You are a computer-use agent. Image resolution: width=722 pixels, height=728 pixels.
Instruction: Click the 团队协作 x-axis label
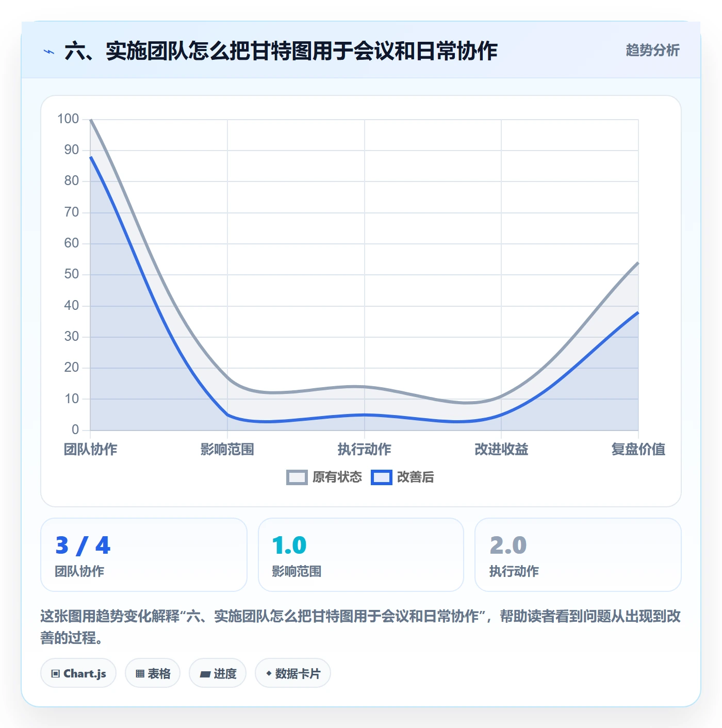click(x=90, y=450)
